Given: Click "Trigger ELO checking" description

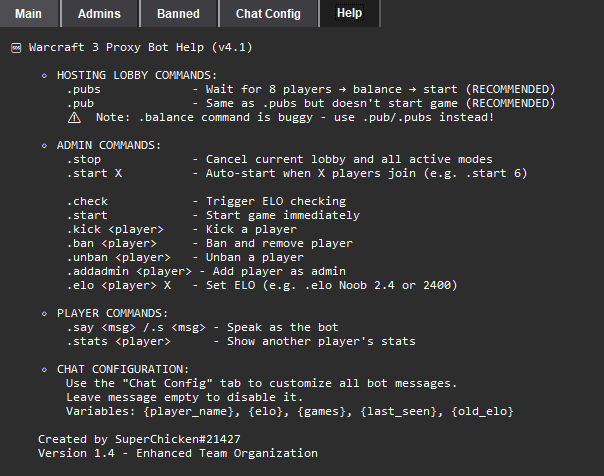Looking at the screenshot, I should (276, 201).
